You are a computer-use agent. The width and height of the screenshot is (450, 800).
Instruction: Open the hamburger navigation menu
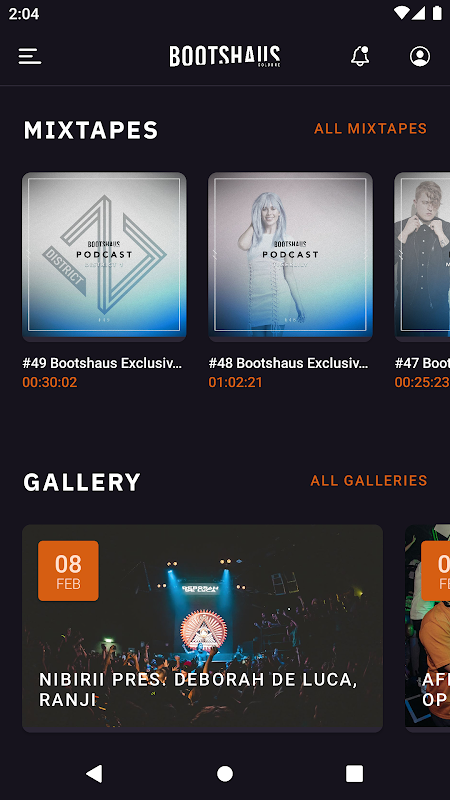click(x=30, y=56)
